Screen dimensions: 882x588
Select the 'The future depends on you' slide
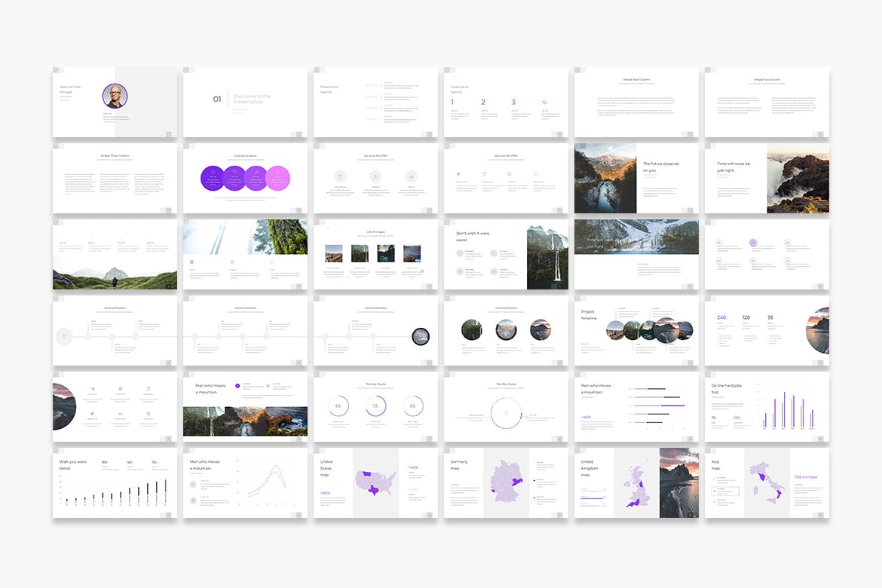[636, 178]
